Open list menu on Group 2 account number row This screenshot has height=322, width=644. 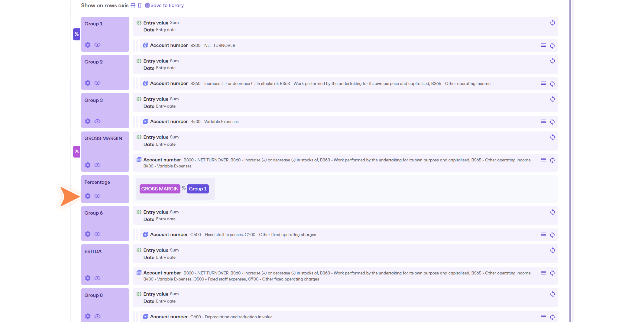pos(543,83)
